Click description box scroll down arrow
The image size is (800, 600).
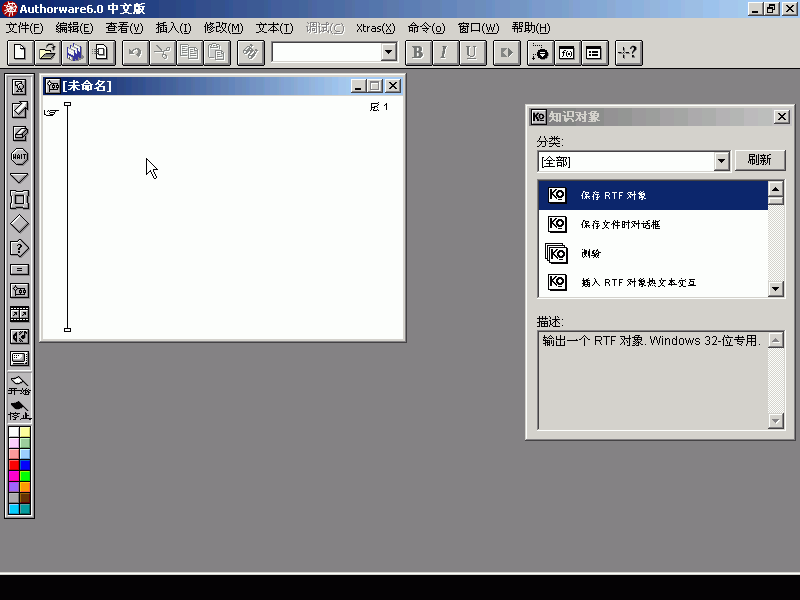click(x=776, y=421)
